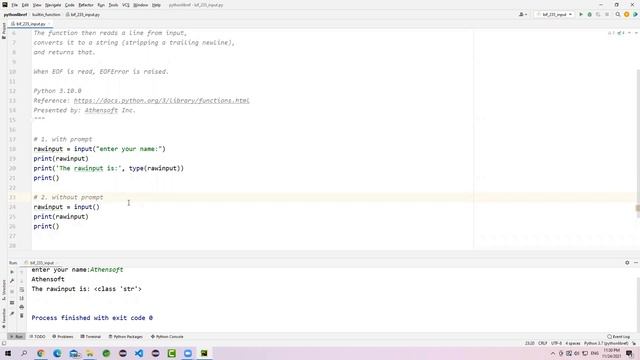Open Zoom from the taskbar

188,353
